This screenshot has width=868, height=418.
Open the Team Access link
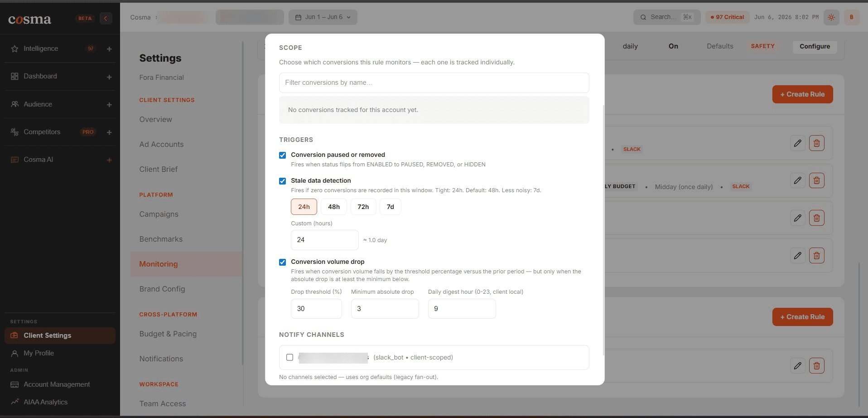coord(162,403)
